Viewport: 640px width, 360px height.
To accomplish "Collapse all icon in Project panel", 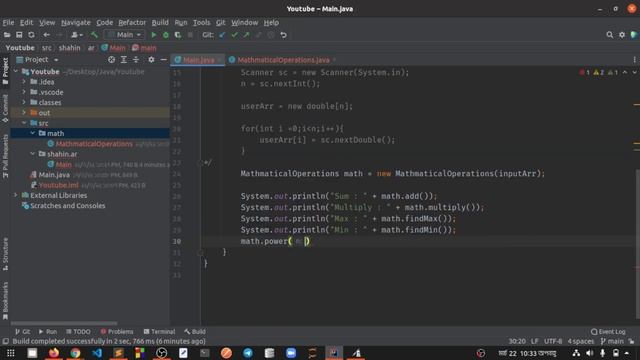I will tap(136, 60).
